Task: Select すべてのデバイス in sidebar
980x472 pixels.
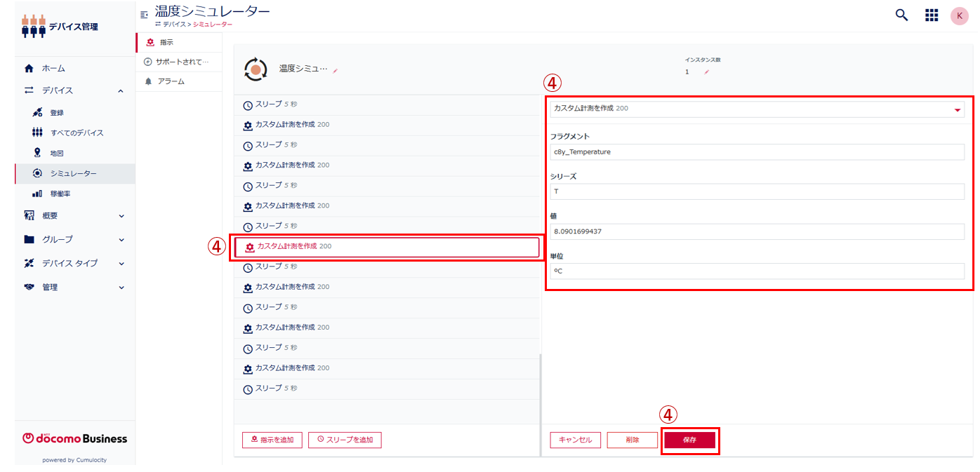Action: click(77, 133)
